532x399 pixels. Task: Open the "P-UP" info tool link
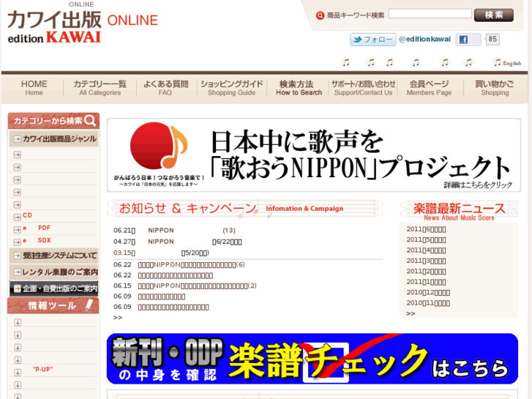[x=43, y=370]
